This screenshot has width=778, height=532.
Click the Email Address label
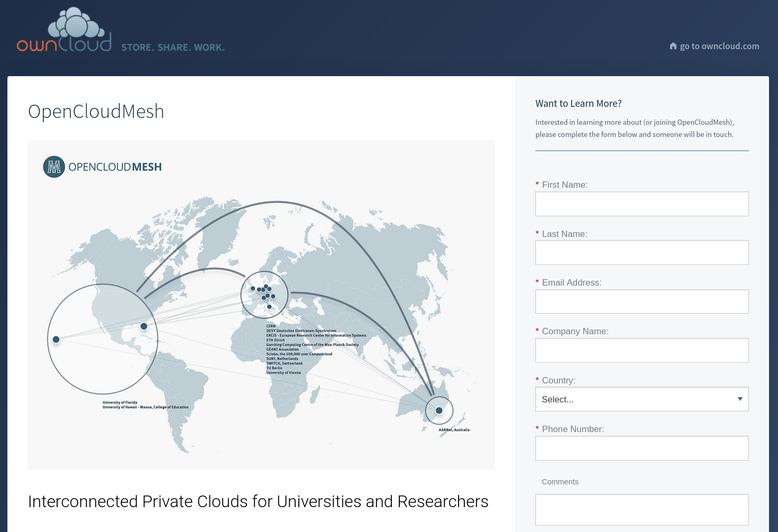click(572, 282)
